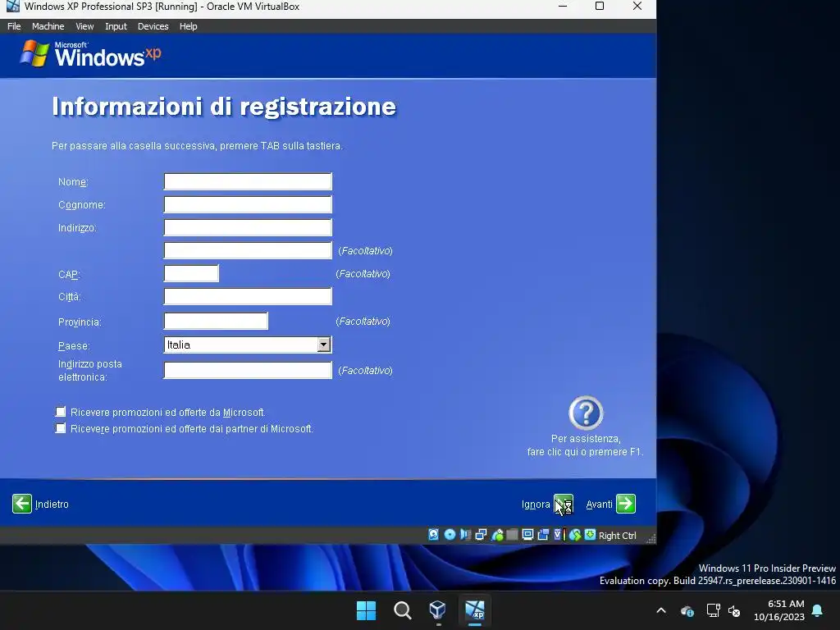This screenshot has height=630, width=840.
Task: Open the Windows Start menu on taskbar
Action: [367, 610]
